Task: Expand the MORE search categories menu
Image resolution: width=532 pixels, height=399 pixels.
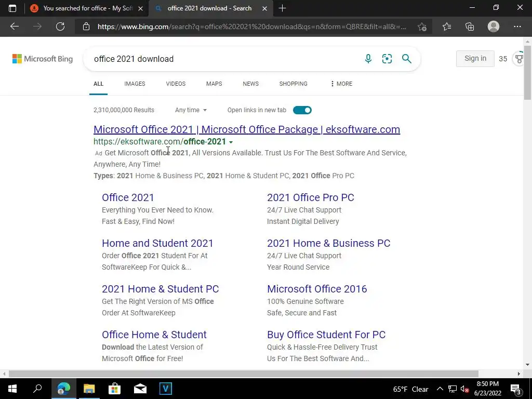Action: tap(341, 84)
